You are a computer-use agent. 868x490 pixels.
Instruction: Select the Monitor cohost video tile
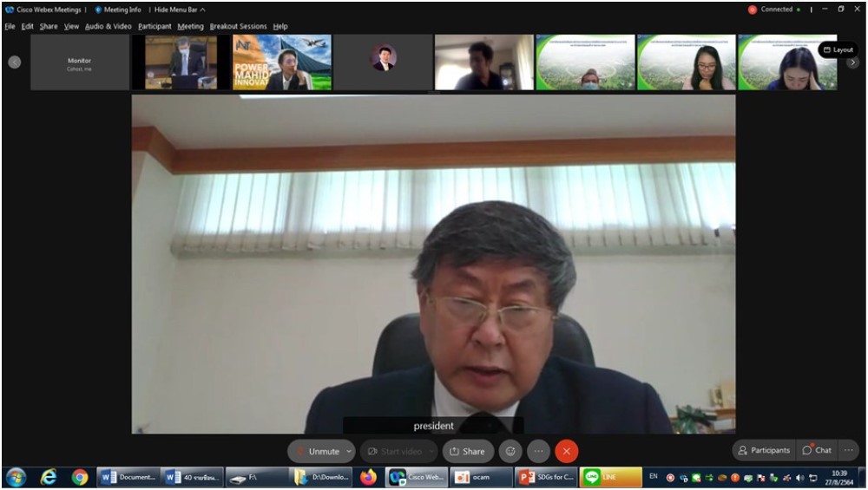(80, 62)
